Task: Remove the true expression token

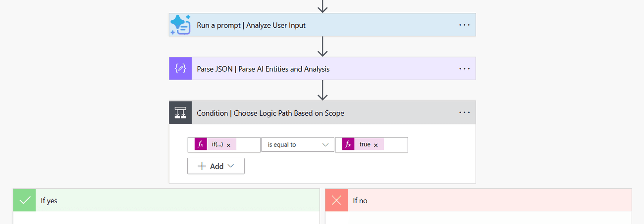Action: (x=376, y=145)
